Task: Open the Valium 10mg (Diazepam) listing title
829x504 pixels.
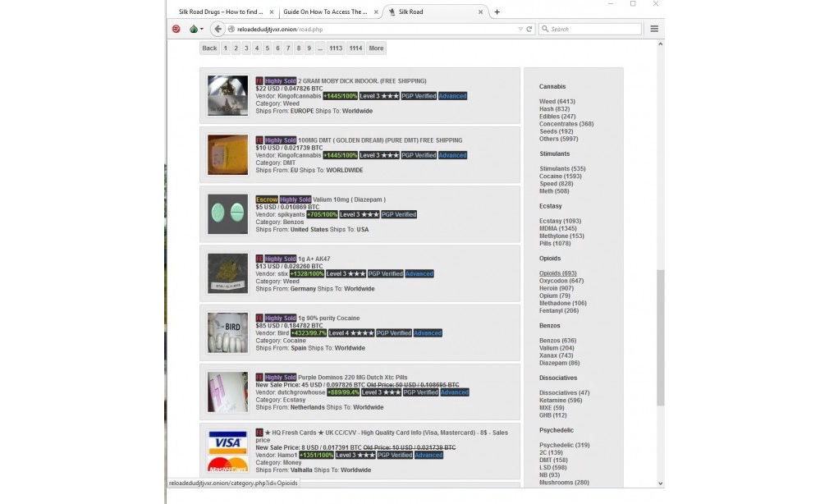Action: click(x=350, y=199)
